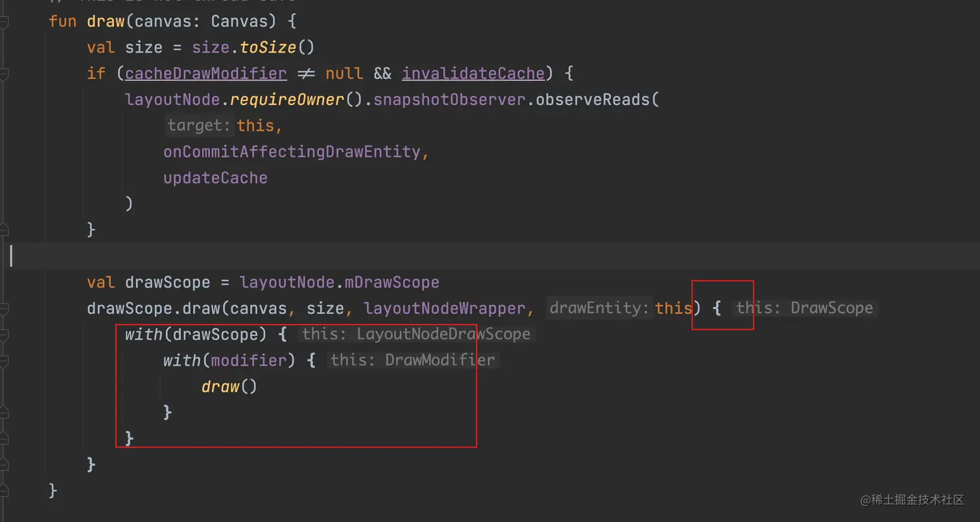Image resolution: width=980 pixels, height=522 pixels.
Task: Place caret on the 'fun' keyword
Action: 62,21
